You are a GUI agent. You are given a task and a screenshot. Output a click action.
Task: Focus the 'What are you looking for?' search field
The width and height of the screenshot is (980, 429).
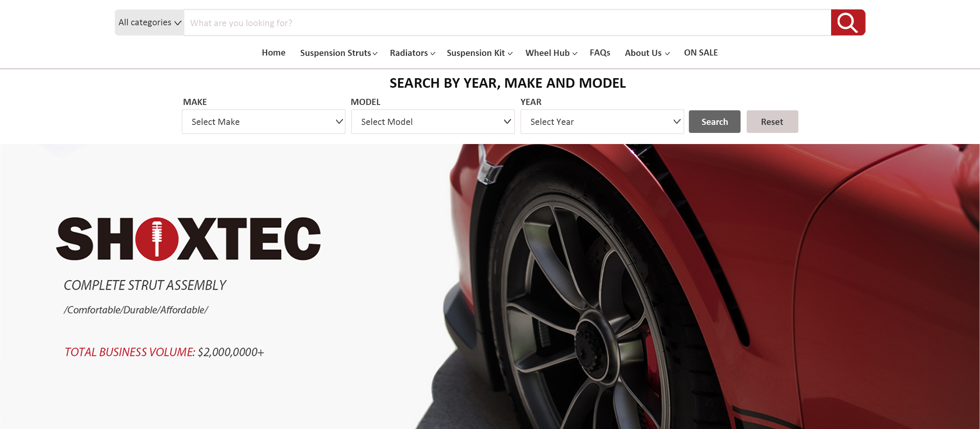508,23
